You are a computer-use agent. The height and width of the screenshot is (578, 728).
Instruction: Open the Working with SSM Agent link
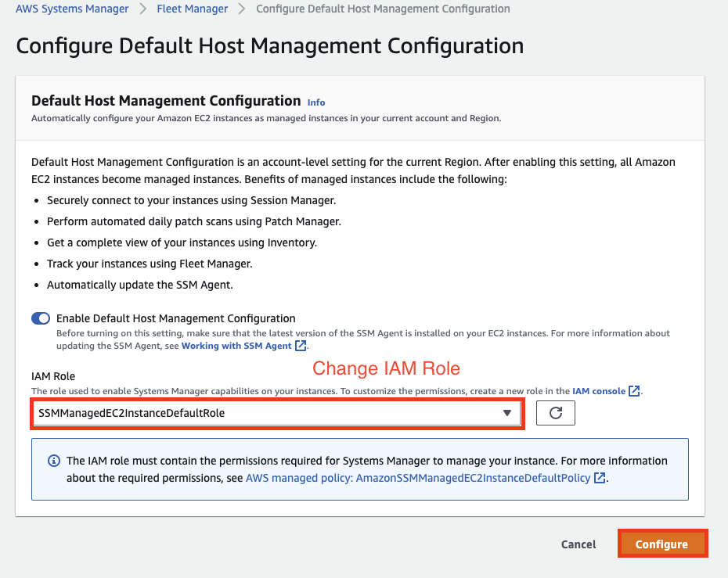pos(236,346)
